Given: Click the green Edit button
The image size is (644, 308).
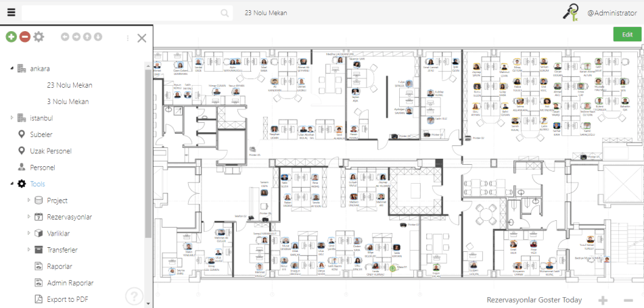Looking at the screenshot, I should 627,34.
